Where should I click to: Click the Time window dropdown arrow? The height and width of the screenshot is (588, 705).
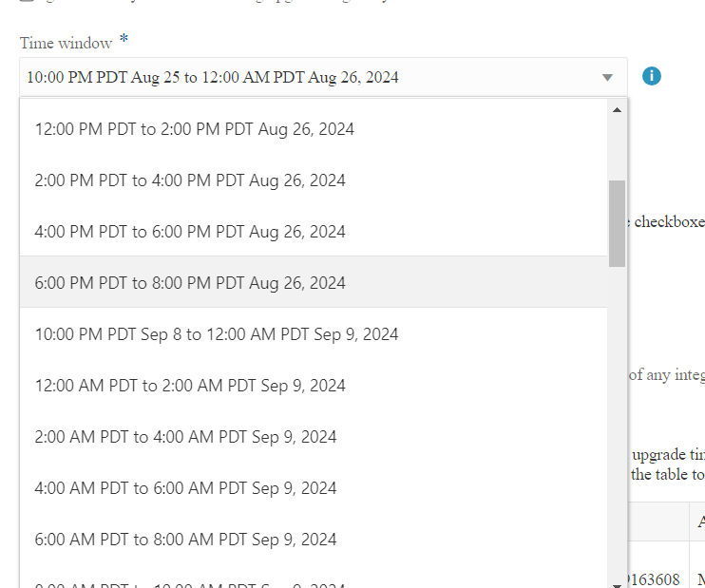coord(608,78)
